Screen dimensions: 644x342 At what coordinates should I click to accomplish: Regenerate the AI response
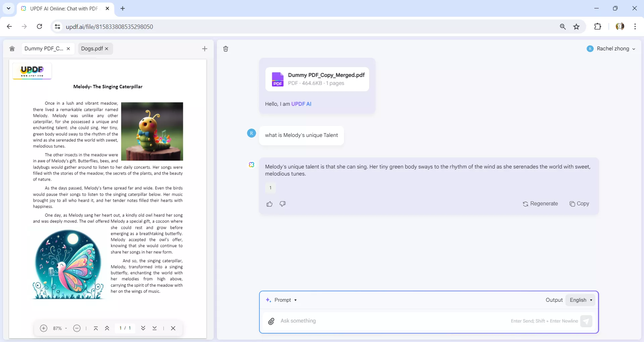[541, 204]
